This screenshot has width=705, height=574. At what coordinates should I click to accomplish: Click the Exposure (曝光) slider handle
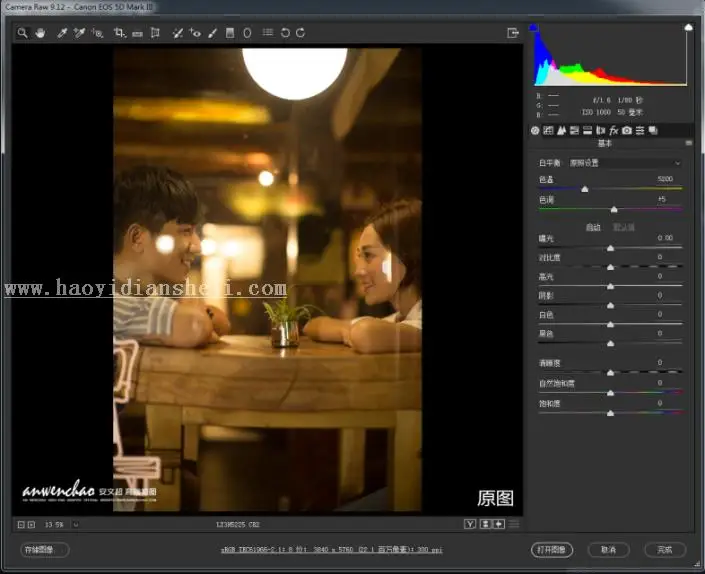[x=611, y=248]
